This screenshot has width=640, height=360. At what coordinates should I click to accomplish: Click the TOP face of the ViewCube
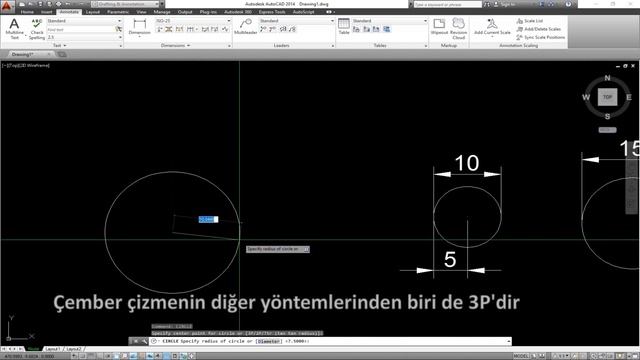point(607,97)
